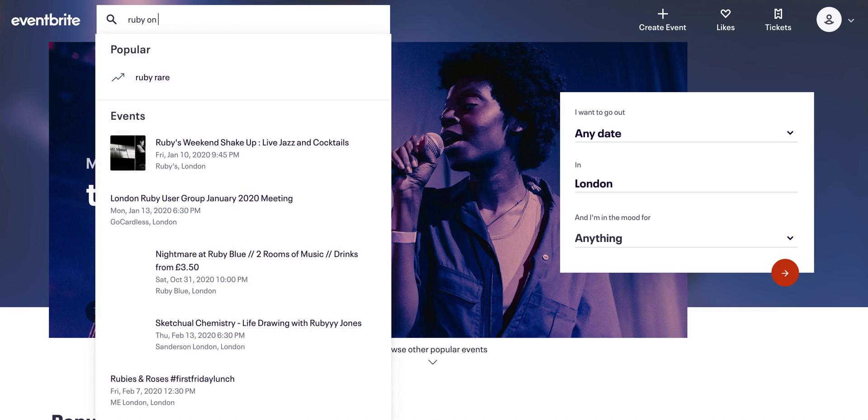Screen dimensions: 868x420
Task: Click 'browse other popular events' text
Action: tap(439, 349)
